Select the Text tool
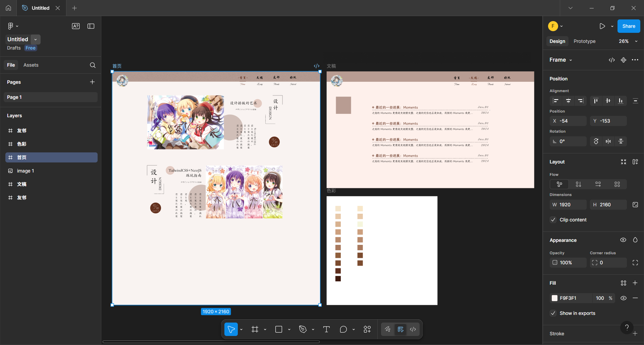This screenshot has height=345, width=644. pos(326,330)
